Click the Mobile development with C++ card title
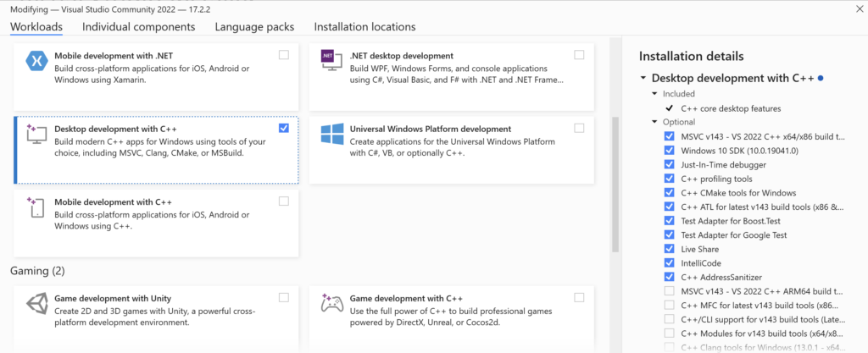This screenshot has width=868, height=353. point(114,201)
